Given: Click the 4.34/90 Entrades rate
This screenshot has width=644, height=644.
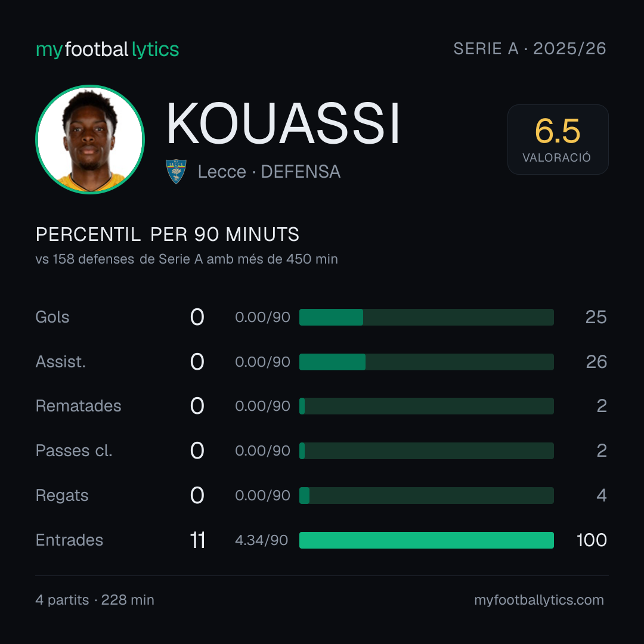Looking at the screenshot, I should tap(261, 540).
